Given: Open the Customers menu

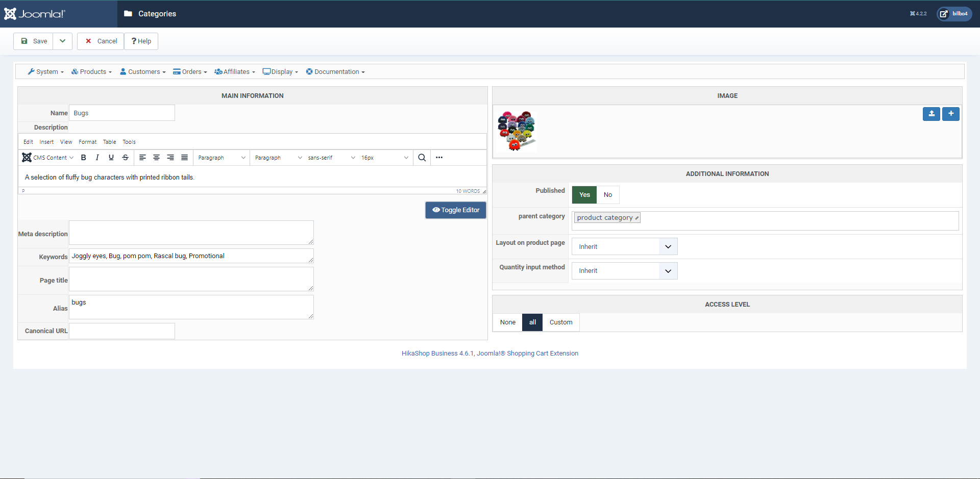Looking at the screenshot, I should point(143,72).
